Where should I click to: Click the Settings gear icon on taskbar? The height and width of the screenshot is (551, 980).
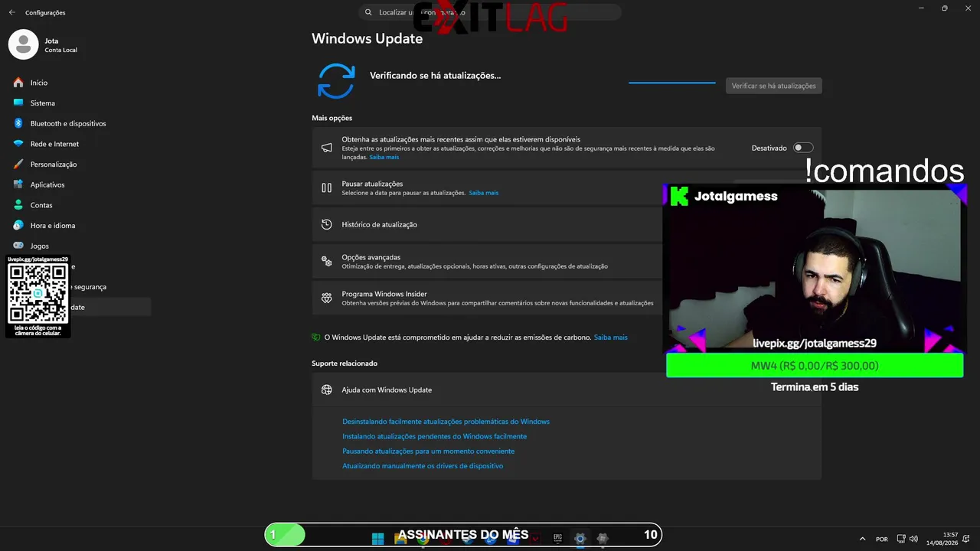(580, 538)
